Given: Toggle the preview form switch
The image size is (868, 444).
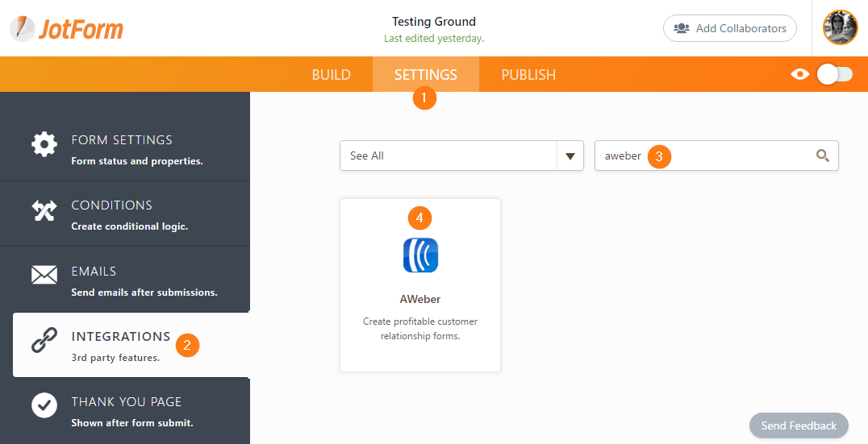Looking at the screenshot, I should coord(834,74).
